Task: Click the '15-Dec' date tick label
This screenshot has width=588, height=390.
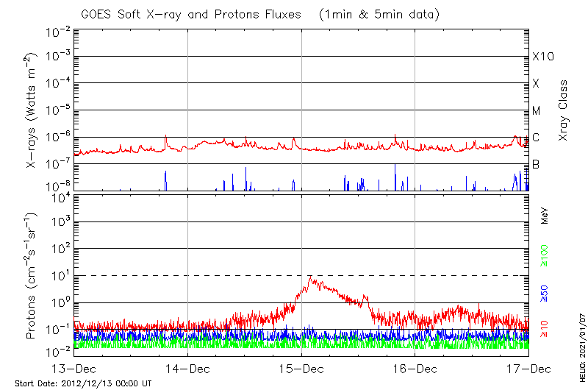Action: pos(301,368)
